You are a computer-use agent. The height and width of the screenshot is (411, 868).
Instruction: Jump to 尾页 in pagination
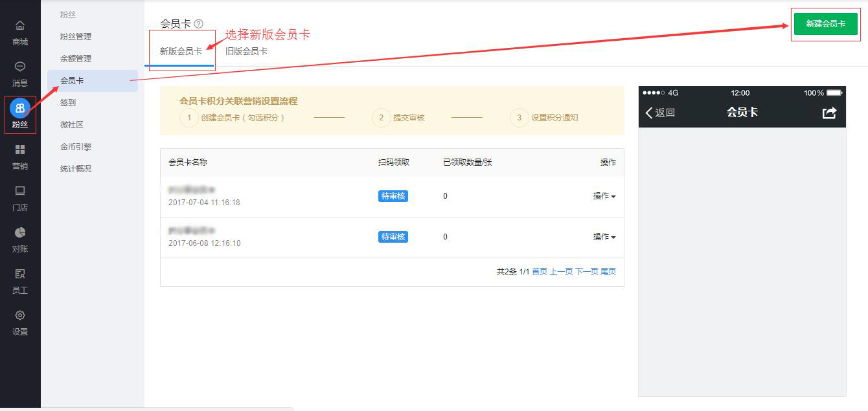pyautogui.click(x=608, y=272)
